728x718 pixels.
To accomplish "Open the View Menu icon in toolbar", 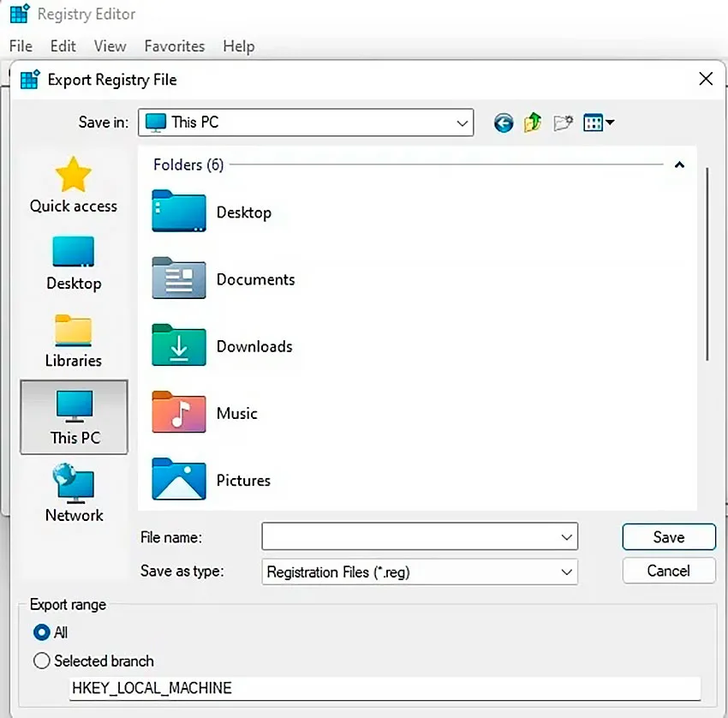I will click(593, 123).
